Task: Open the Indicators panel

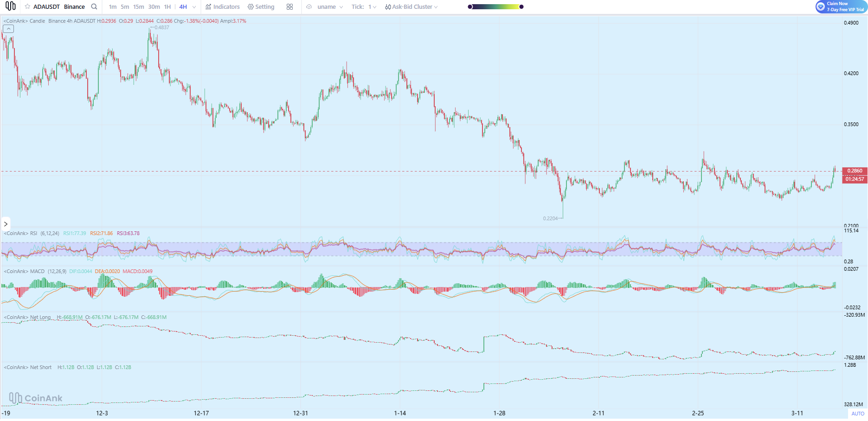Action: pyautogui.click(x=223, y=7)
